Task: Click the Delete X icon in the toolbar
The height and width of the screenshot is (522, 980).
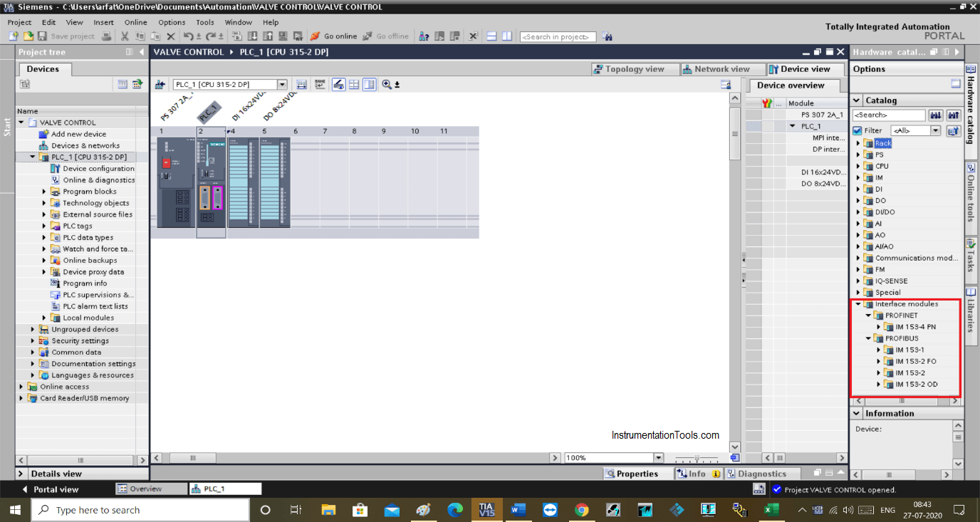Action: [x=171, y=36]
